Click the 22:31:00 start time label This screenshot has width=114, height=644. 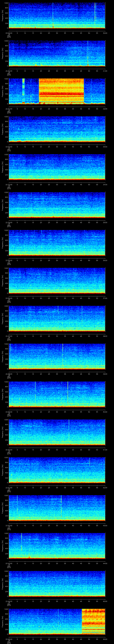coord(9,109)
